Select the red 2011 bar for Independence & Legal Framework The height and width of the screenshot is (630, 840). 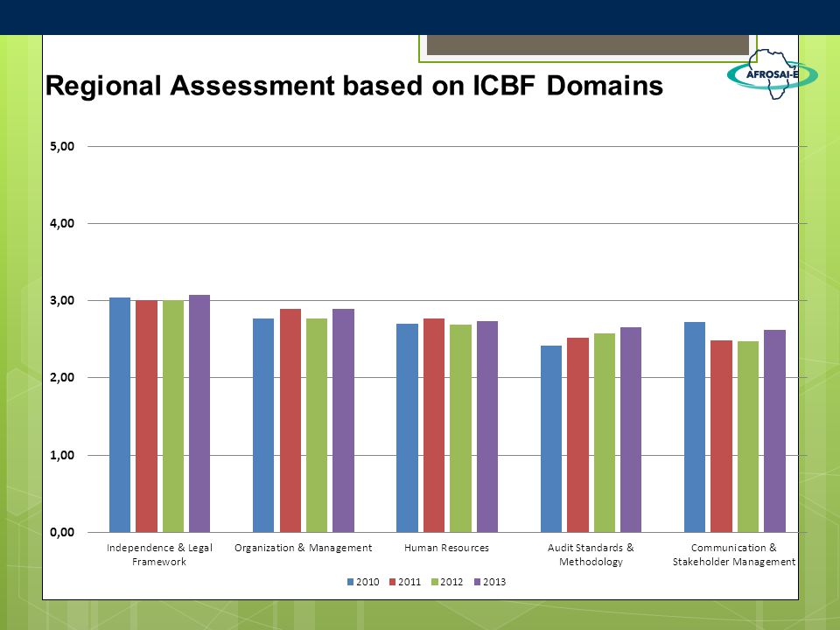pos(146,416)
